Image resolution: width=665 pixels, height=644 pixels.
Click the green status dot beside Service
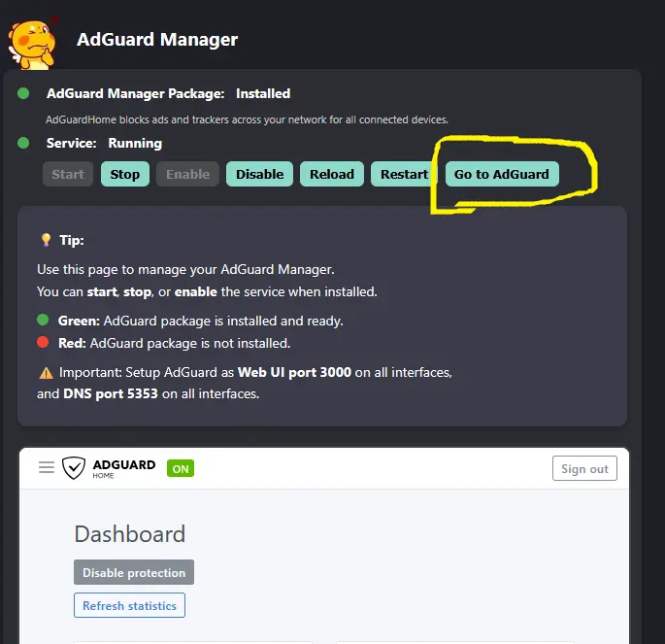point(23,143)
